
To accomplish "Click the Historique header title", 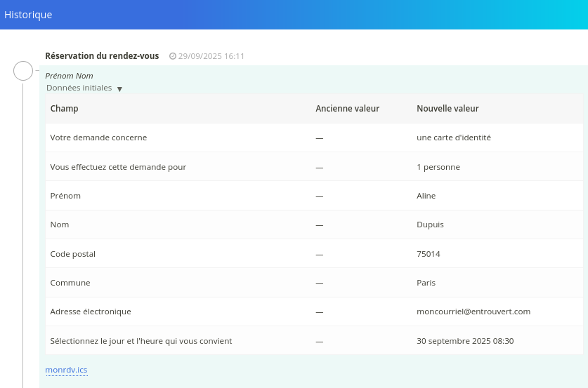I will click(x=28, y=15).
